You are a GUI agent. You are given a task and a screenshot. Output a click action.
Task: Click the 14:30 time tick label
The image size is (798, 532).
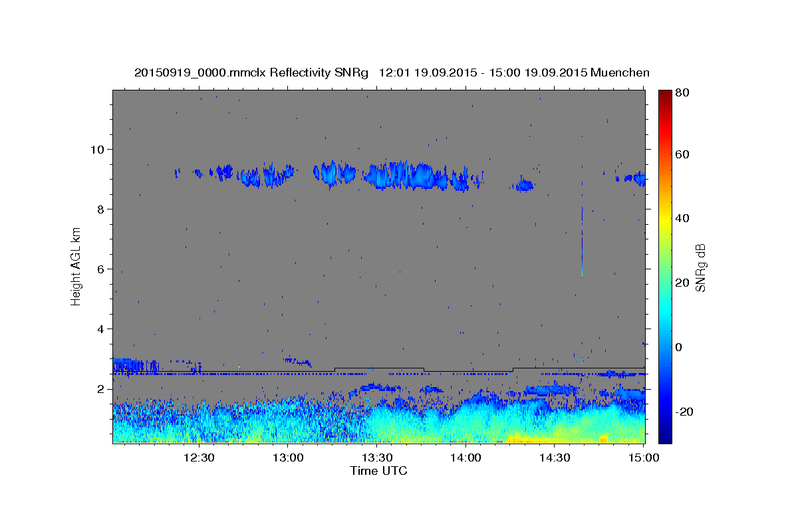555,458
